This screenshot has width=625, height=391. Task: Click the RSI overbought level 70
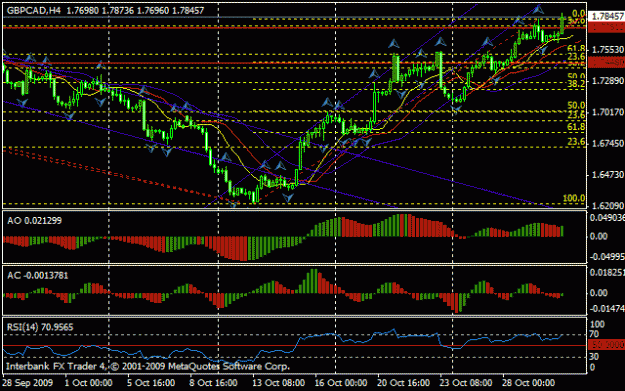(x=594, y=334)
